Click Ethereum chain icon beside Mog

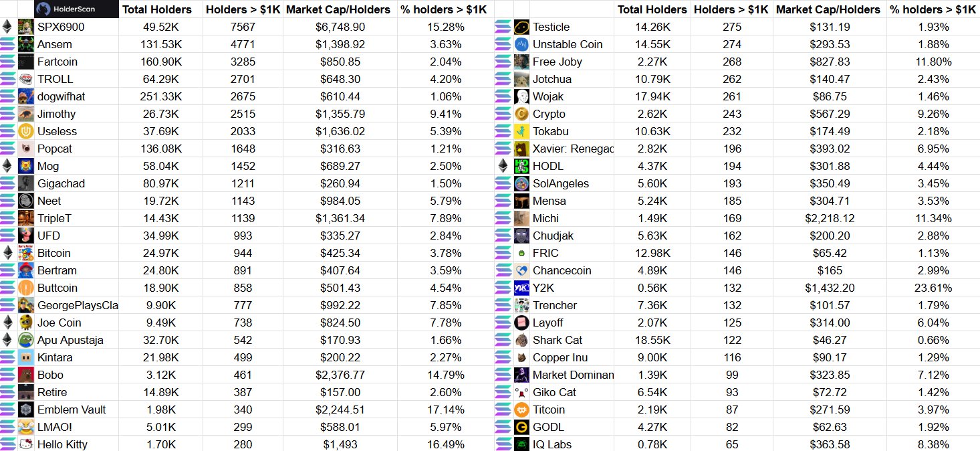[8, 166]
